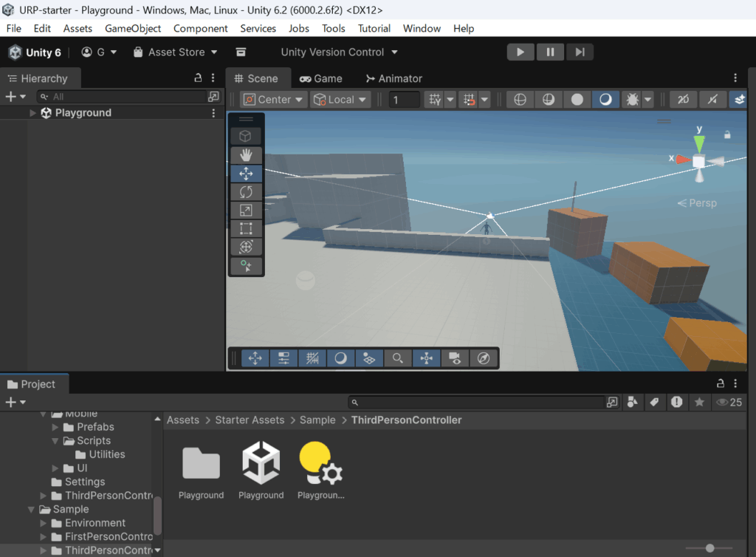This screenshot has height=557, width=756.
Task: Open Unity Version Control dropdown
Action: pyautogui.click(x=340, y=52)
